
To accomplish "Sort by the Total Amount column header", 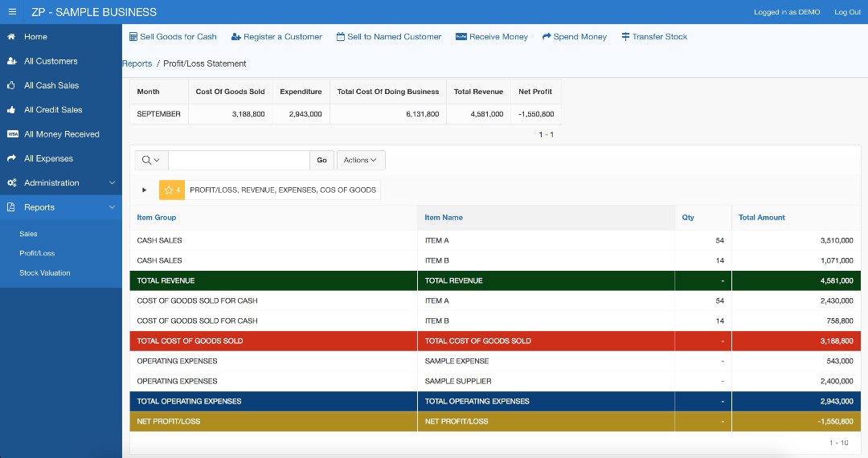I will tap(761, 218).
